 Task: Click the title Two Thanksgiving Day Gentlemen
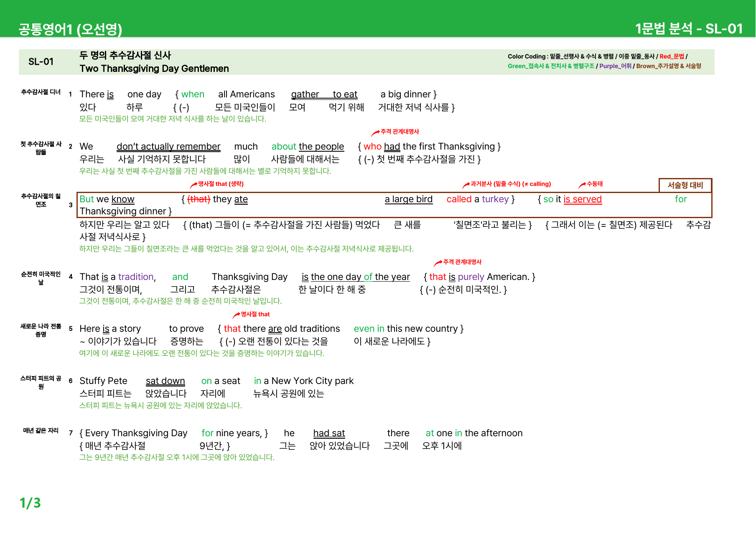[x=154, y=69]
